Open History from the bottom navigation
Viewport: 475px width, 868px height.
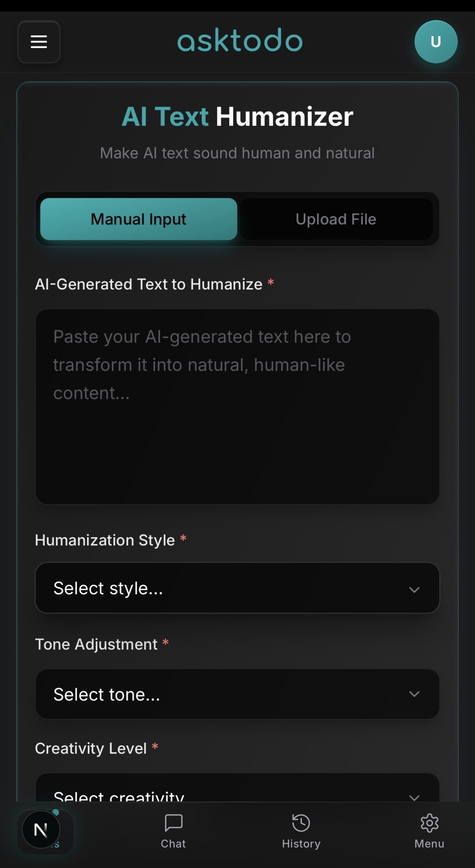pos(301,844)
